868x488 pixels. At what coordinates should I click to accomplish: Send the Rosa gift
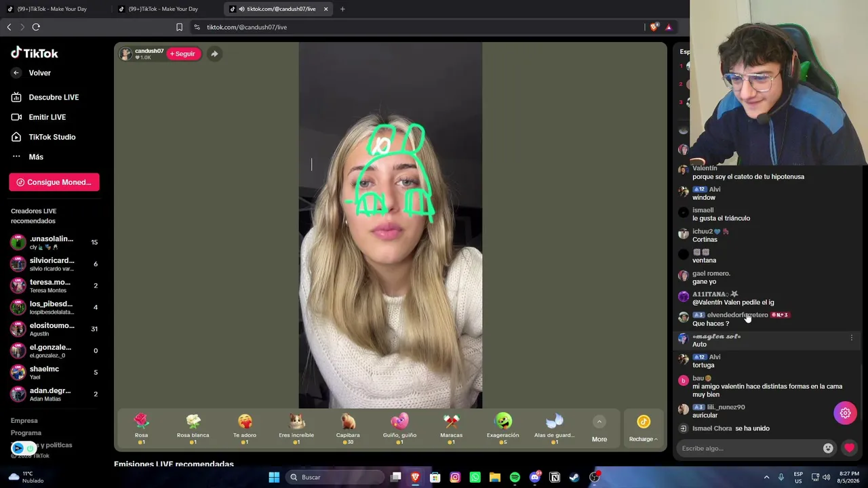141,429
